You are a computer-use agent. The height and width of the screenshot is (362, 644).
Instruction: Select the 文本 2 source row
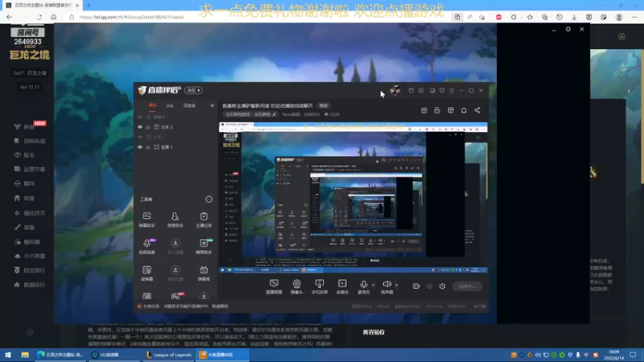coord(175,127)
